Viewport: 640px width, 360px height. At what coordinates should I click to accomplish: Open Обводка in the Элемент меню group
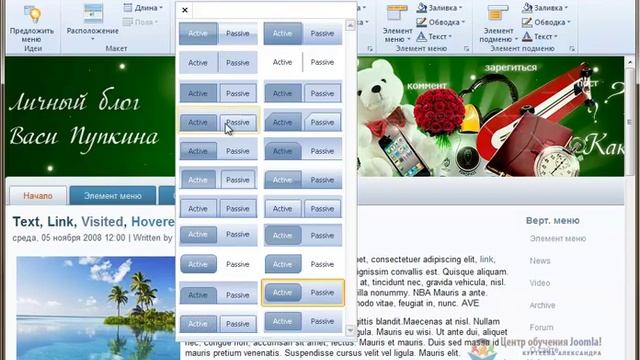pyautogui.click(x=441, y=22)
